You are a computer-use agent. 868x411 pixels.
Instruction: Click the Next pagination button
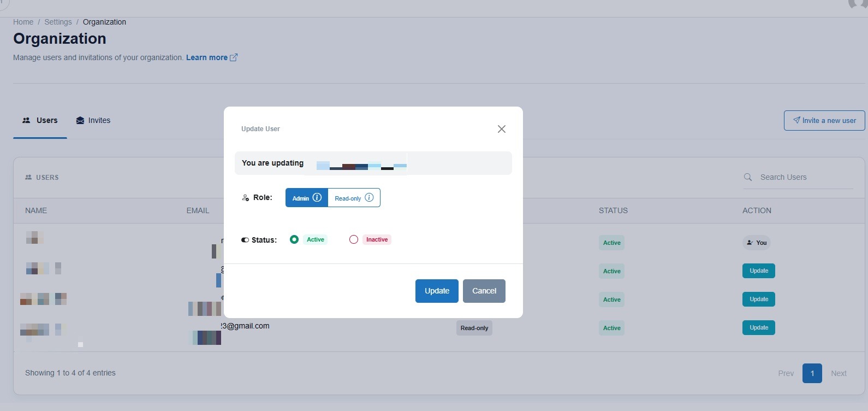(x=839, y=373)
